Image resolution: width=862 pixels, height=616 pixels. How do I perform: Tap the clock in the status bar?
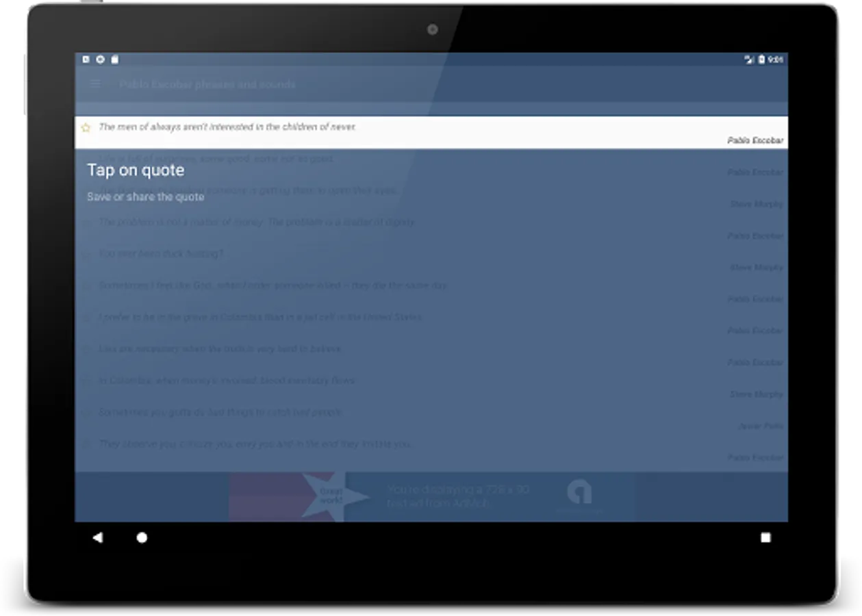tap(775, 60)
